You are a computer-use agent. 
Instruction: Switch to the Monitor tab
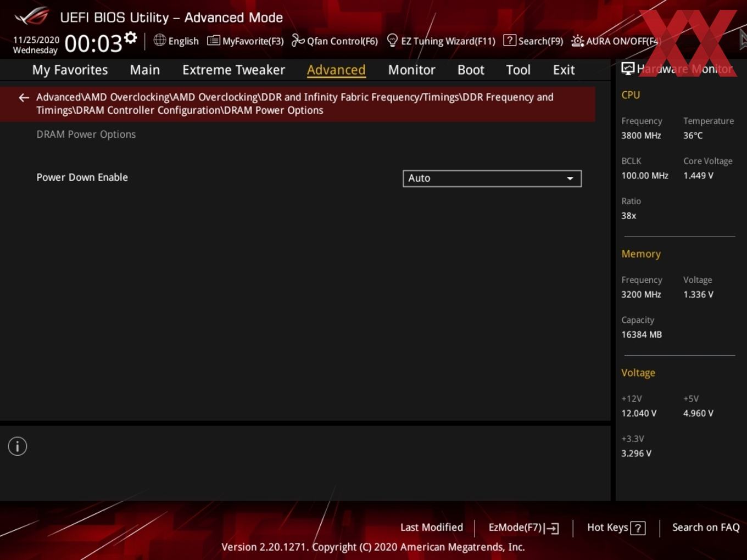click(x=411, y=70)
